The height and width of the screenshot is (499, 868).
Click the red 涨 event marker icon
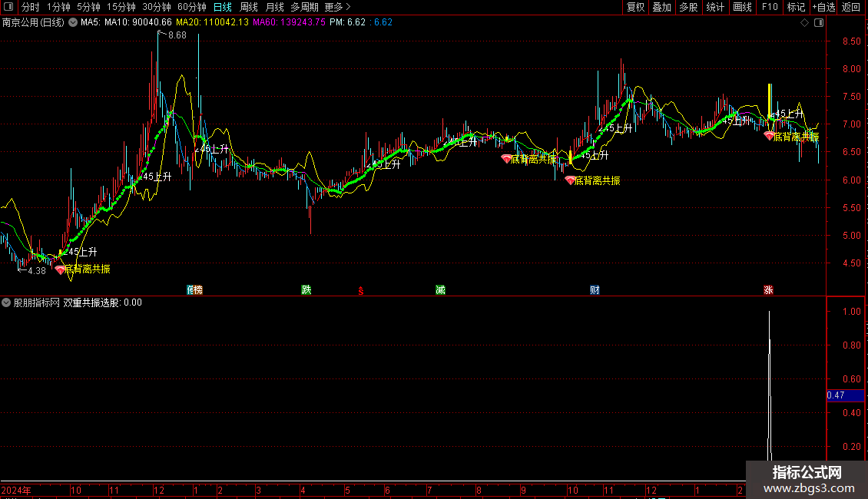point(768,290)
